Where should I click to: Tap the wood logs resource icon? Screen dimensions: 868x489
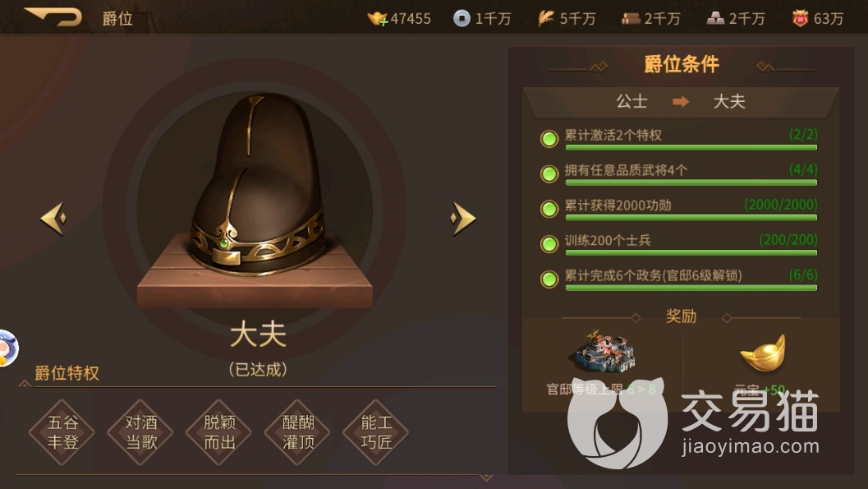coord(631,19)
